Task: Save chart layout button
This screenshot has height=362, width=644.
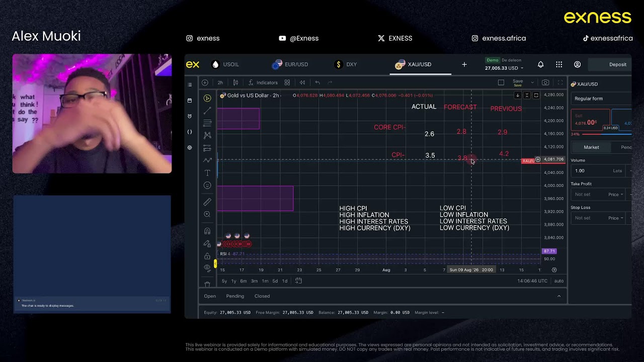Action: click(x=518, y=82)
